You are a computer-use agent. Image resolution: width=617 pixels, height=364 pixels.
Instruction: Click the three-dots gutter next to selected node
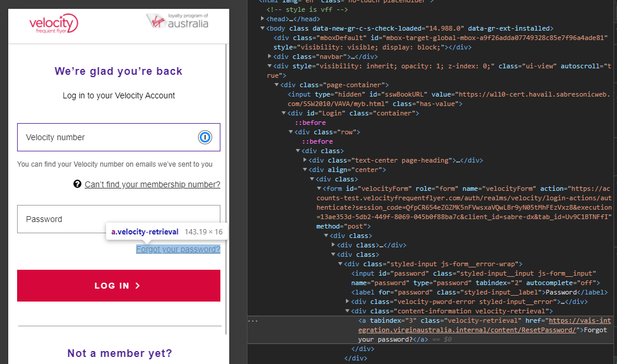(x=253, y=321)
